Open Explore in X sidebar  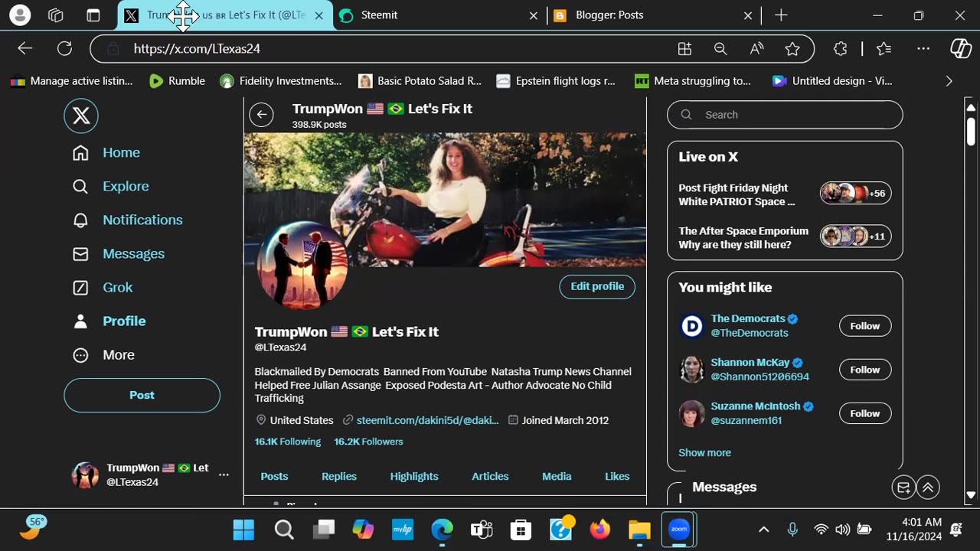click(x=111, y=186)
